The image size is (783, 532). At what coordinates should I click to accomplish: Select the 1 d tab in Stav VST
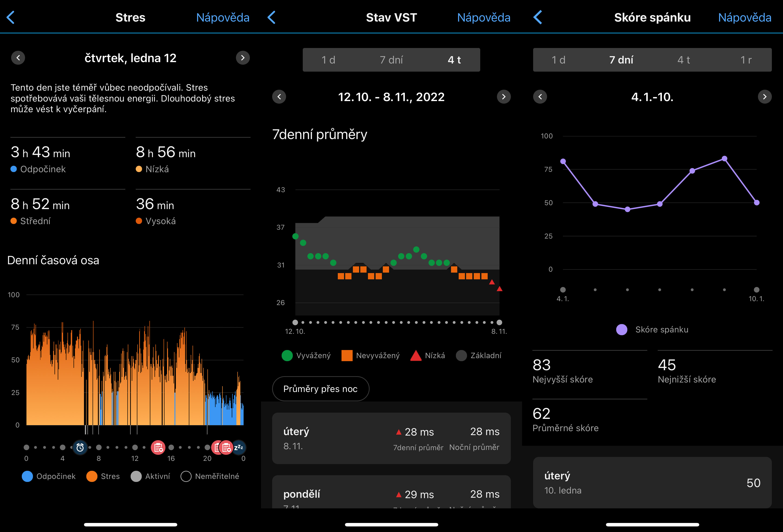328,60
